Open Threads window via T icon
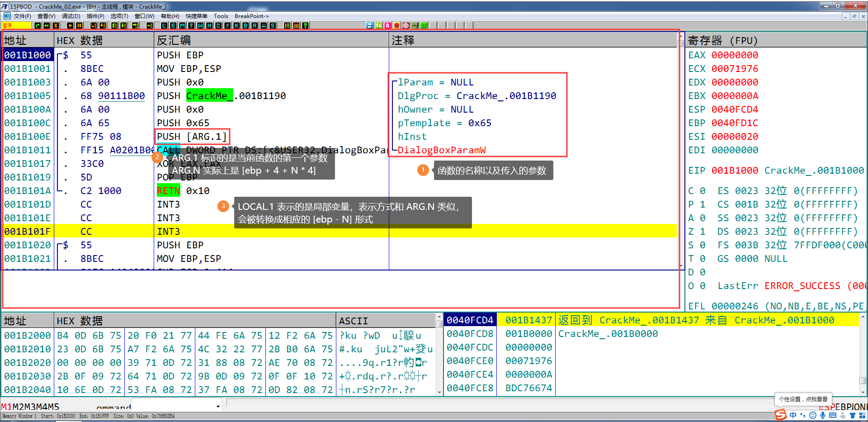This screenshot has height=422, width=868. coord(191,25)
